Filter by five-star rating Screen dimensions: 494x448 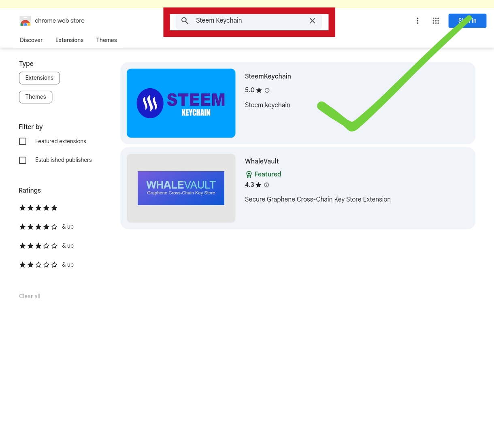pos(38,208)
